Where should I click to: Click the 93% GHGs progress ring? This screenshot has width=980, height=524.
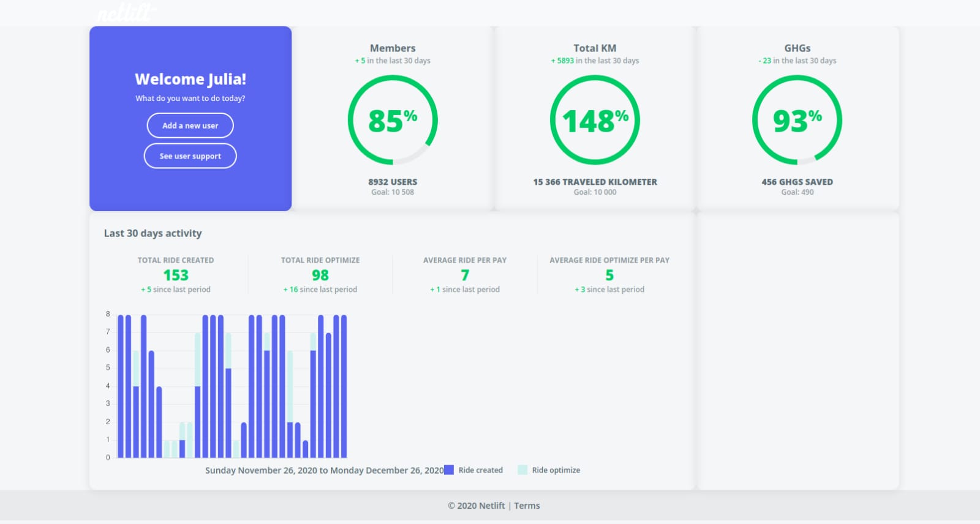797,120
